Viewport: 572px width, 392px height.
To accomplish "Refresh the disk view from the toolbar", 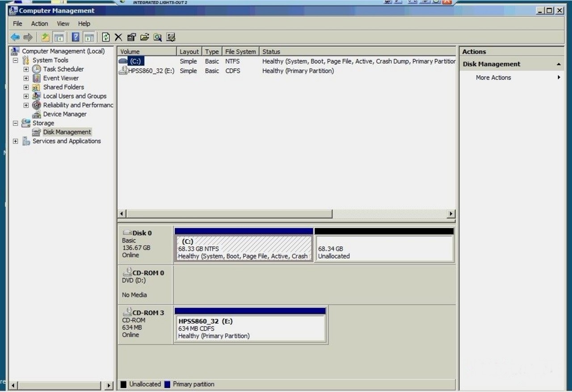I will 106,38.
